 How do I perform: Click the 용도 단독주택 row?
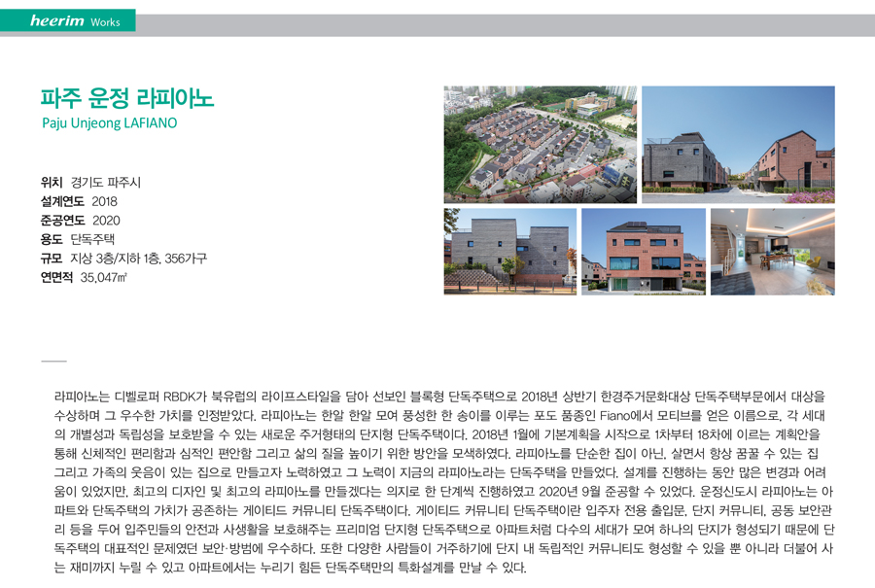(x=78, y=239)
